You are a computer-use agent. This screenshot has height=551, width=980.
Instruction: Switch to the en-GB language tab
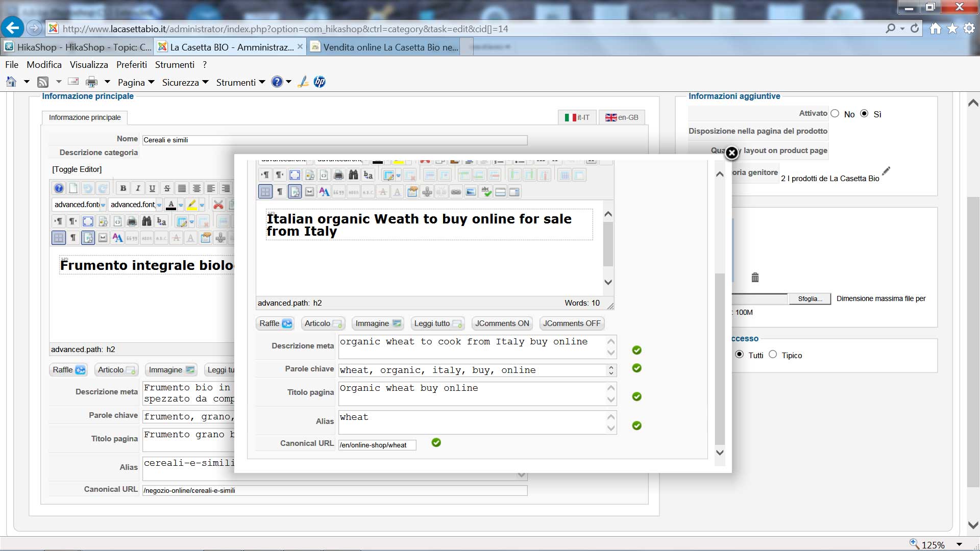tap(622, 117)
